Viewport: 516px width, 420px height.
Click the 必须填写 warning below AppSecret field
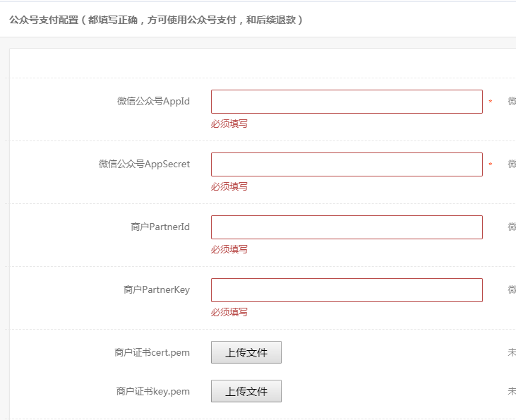(x=229, y=186)
